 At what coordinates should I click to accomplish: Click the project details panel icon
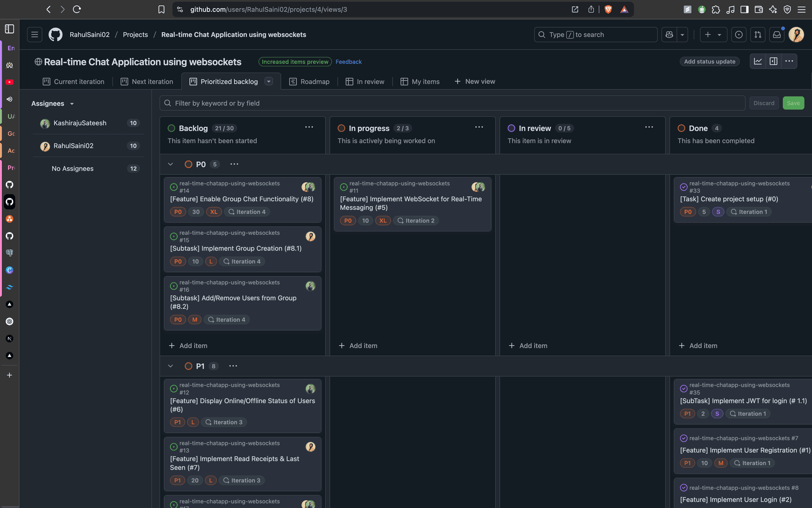[x=774, y=61]
